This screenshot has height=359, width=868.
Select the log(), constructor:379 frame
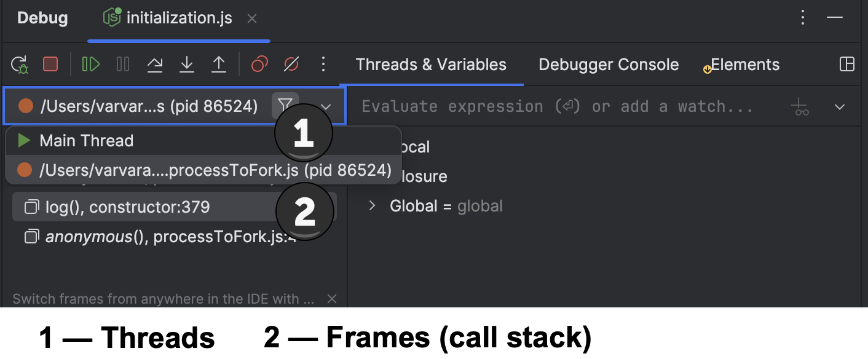[x=127, y=207]
